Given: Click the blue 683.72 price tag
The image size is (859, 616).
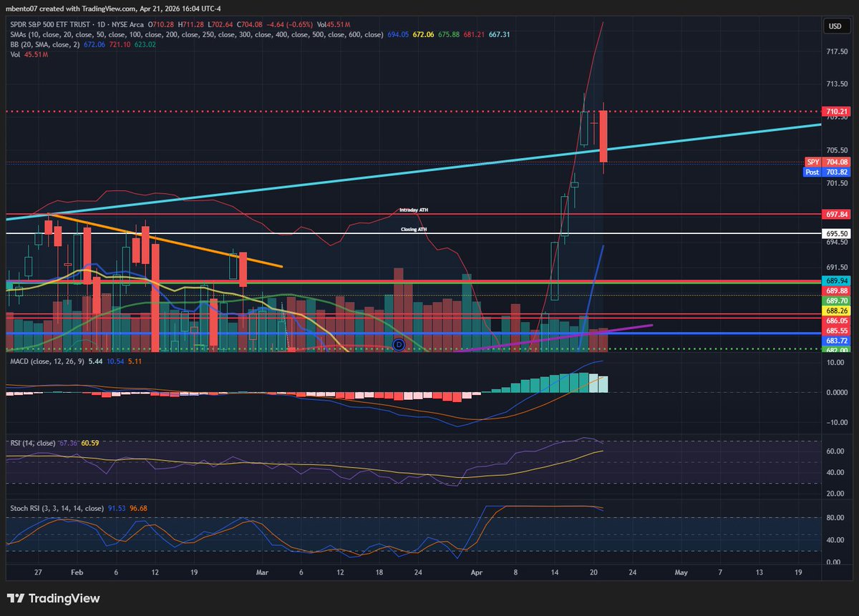Looking at the screenshot, I should (x=837, y=342).
